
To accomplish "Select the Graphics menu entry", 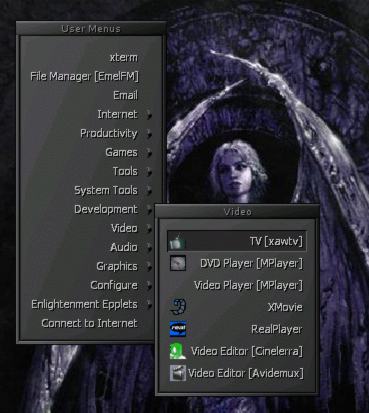I will coord(117,266).
